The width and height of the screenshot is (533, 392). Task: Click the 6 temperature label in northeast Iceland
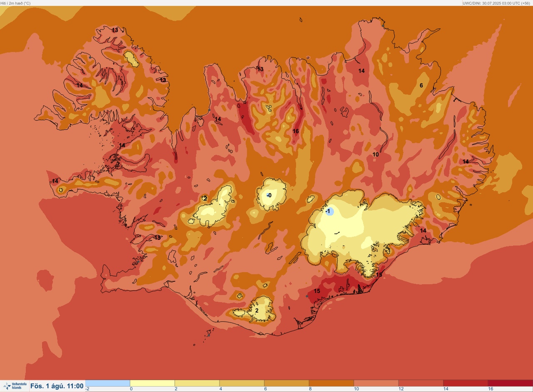(x=421, y=85)
